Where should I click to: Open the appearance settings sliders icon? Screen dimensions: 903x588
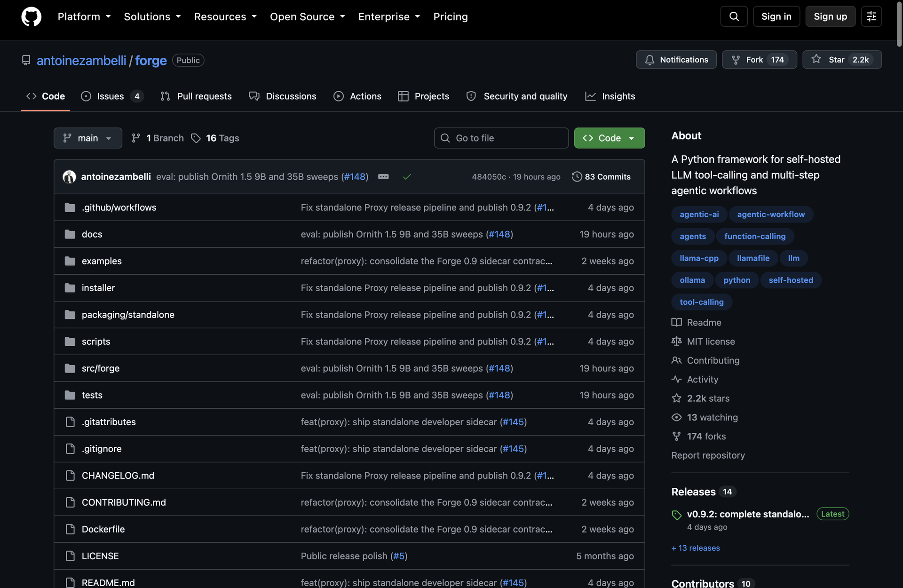click(x=871, y=16)
